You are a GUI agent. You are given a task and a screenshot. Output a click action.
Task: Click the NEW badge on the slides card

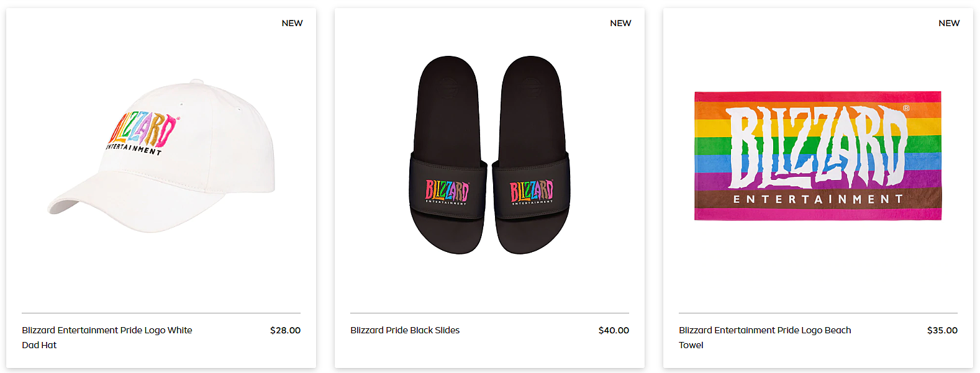tap(620, 23)
